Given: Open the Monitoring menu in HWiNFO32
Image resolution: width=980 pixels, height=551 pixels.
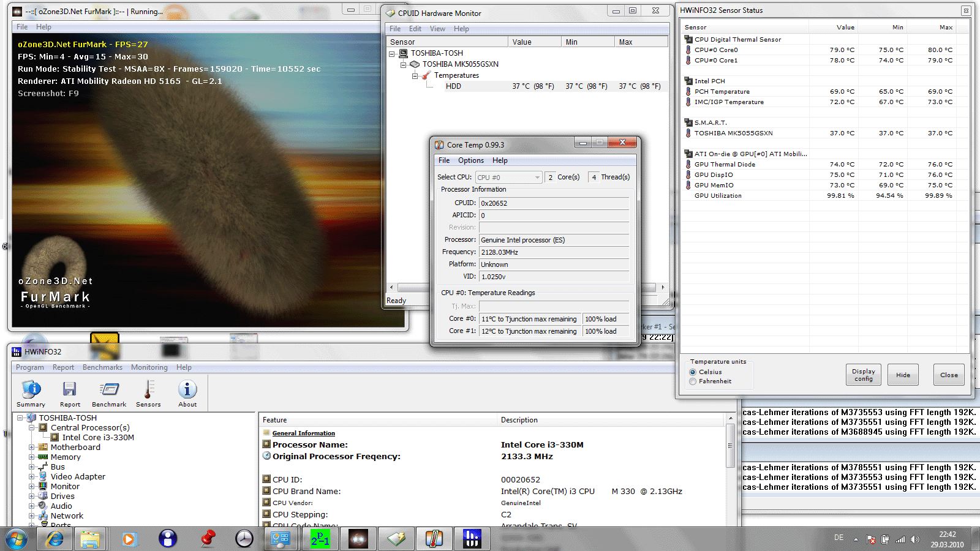Looking at the screenshot, I should click(x=149, y=367).
